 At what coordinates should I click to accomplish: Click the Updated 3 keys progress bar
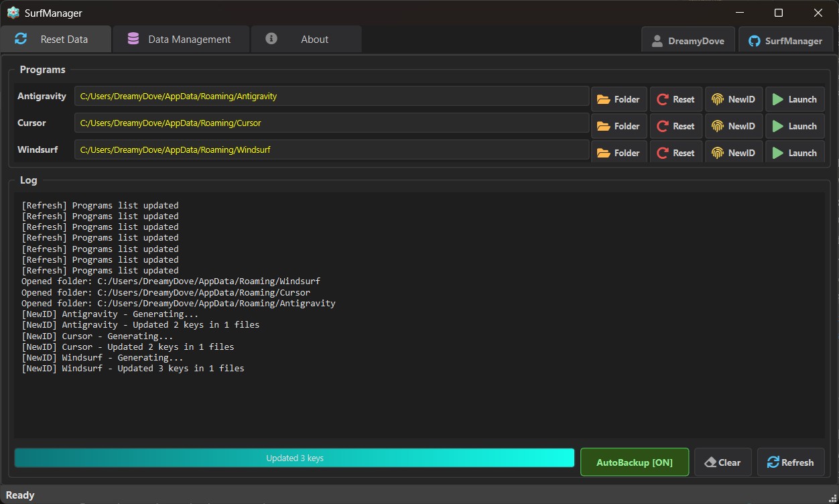coord(294,458)
